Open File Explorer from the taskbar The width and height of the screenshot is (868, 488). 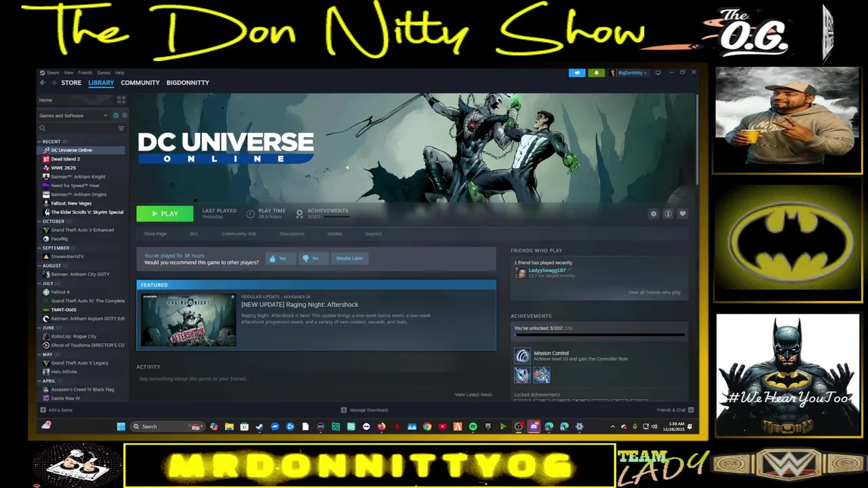tap(229, 426)
